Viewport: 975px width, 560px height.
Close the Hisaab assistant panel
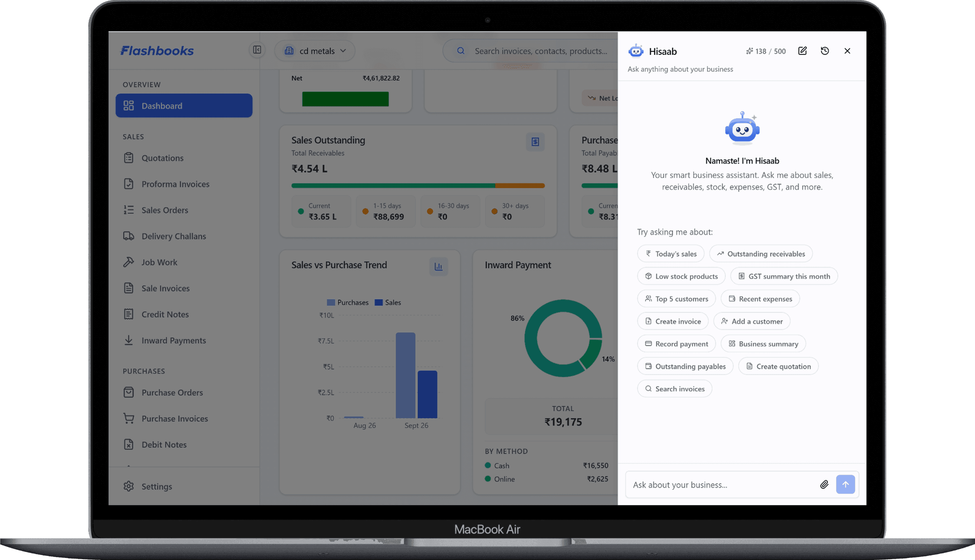click(x=847, y=51)
